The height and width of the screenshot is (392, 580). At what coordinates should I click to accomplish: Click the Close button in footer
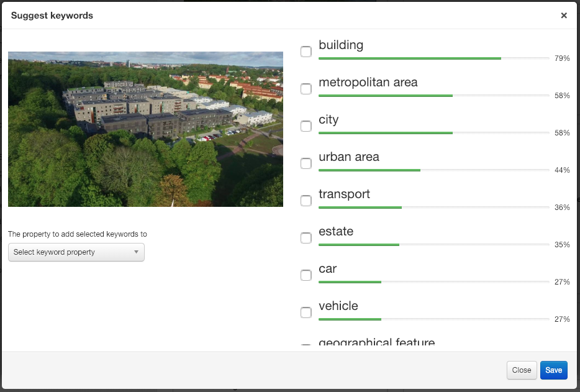(522, 370)
